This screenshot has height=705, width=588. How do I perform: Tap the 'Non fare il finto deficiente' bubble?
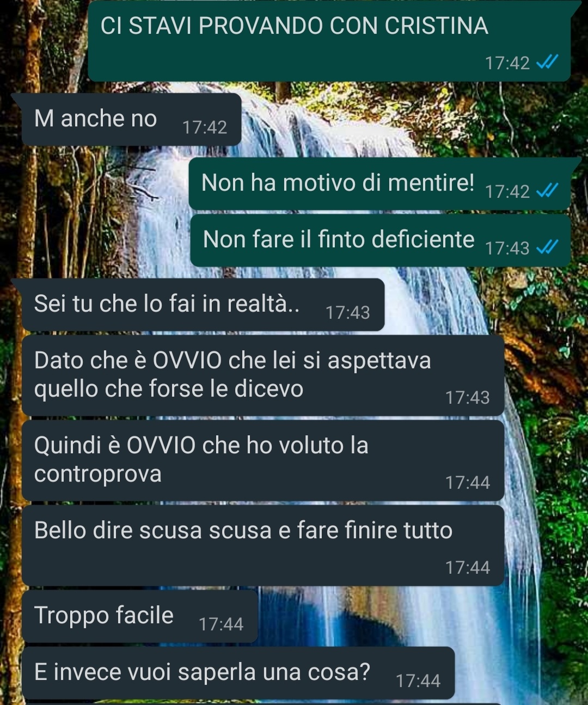point(380,240)
